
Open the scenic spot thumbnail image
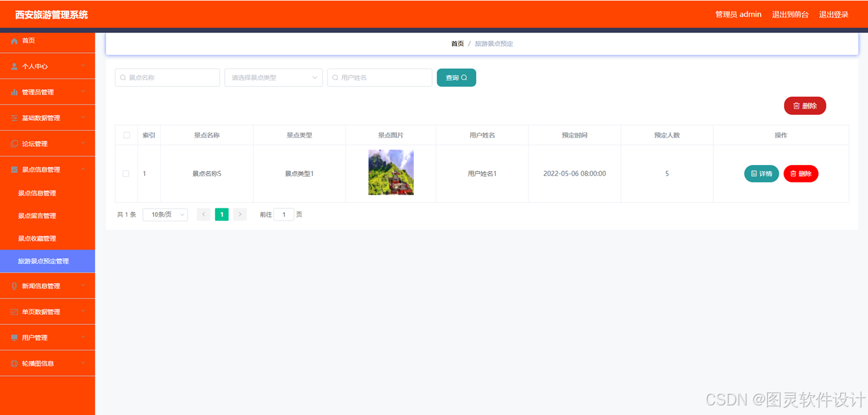391,172
